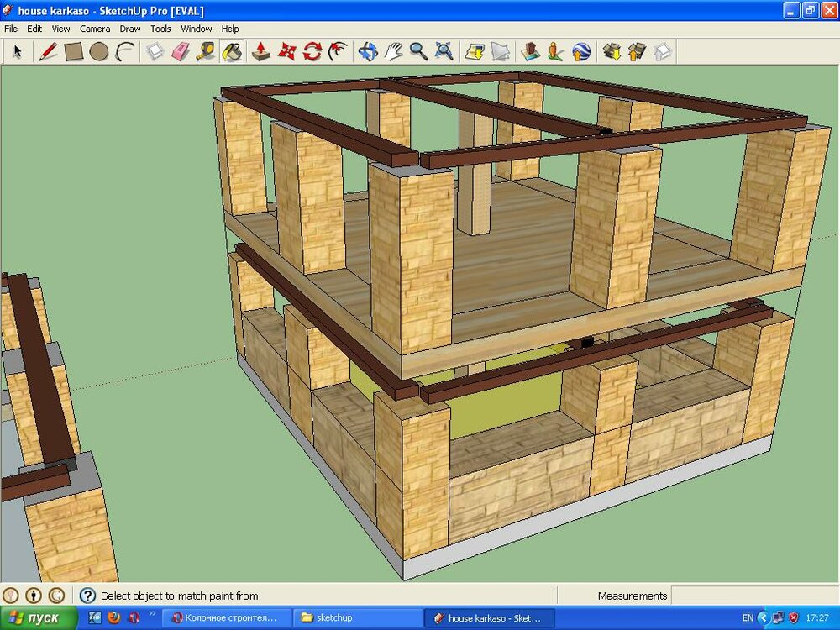Open the Camera menu
The width and height of the screenshot is (840, 630).
[x=95, y=29]
